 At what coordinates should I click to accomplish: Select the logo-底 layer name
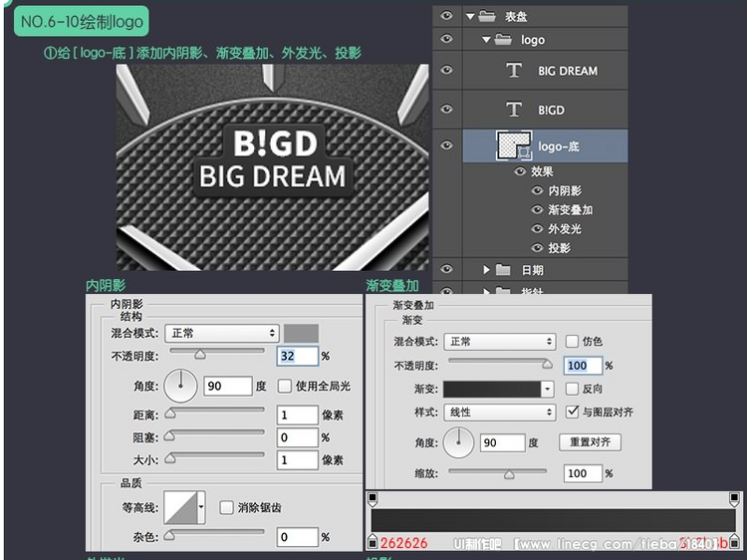559,145
